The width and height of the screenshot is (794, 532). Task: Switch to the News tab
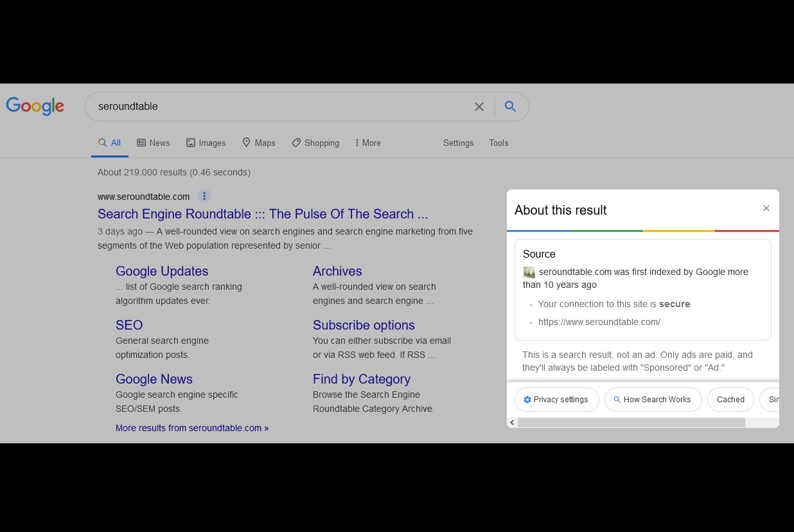[x=154, y=142]
